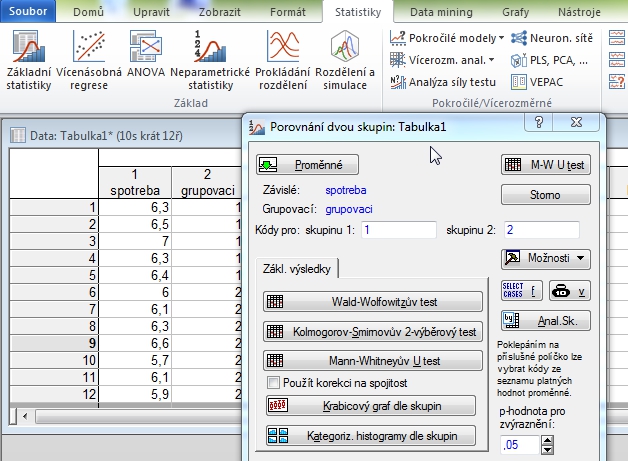
Task: Create Krabicový graf dle skupin
Action: 371,406
